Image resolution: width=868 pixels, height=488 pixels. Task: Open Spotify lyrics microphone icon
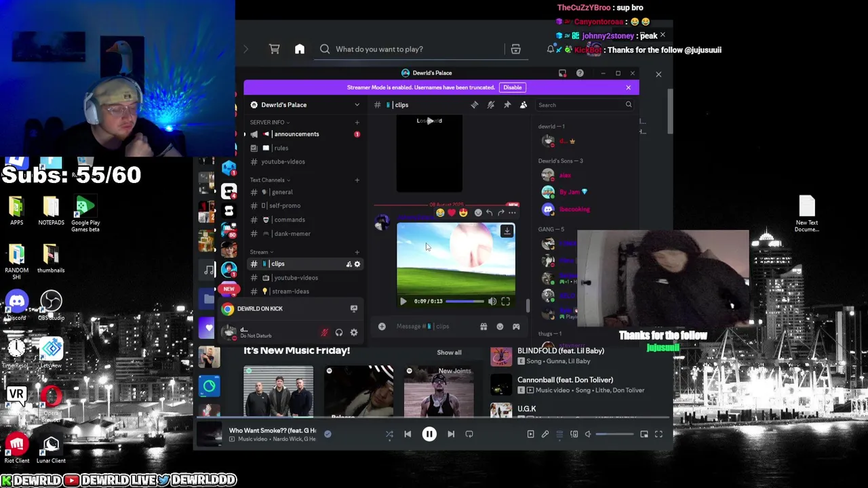tap(545, 434)
